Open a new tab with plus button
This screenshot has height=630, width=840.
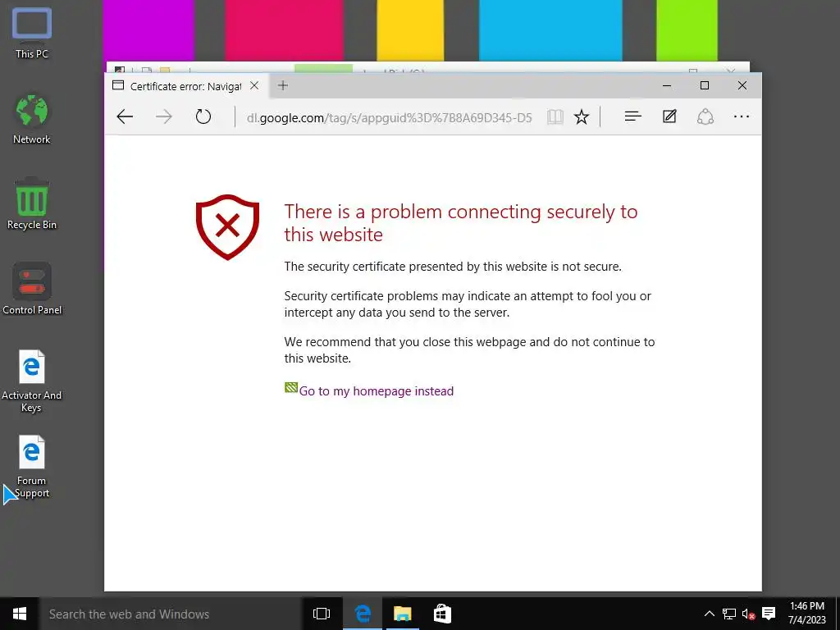[283, 85]
